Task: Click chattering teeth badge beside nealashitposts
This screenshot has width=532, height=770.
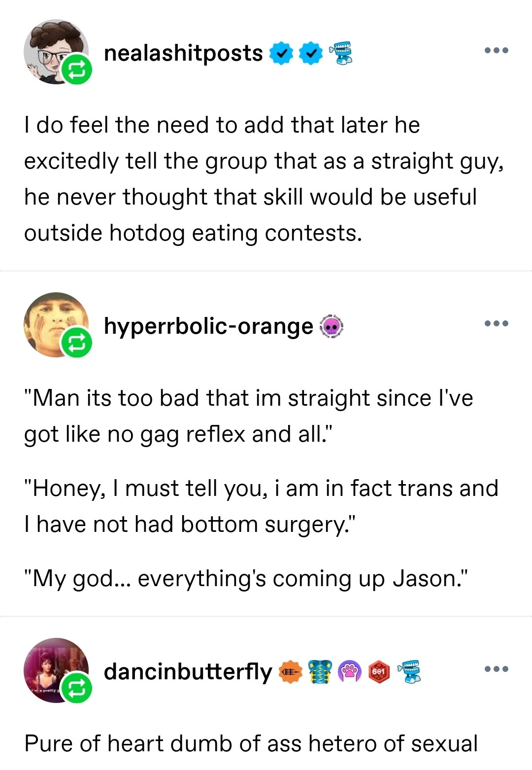Action: (341, 53)
